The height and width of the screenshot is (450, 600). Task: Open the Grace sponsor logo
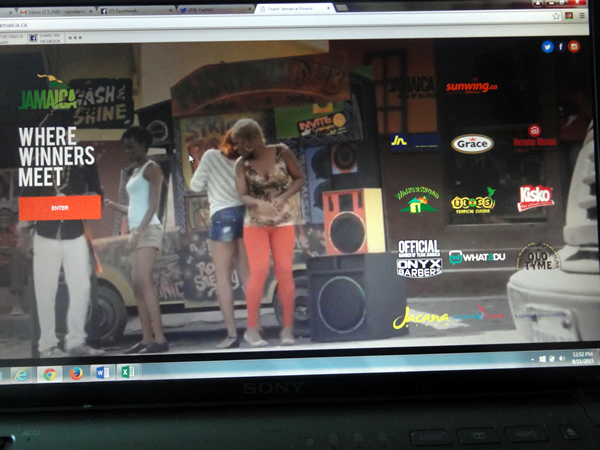(472, 144)
